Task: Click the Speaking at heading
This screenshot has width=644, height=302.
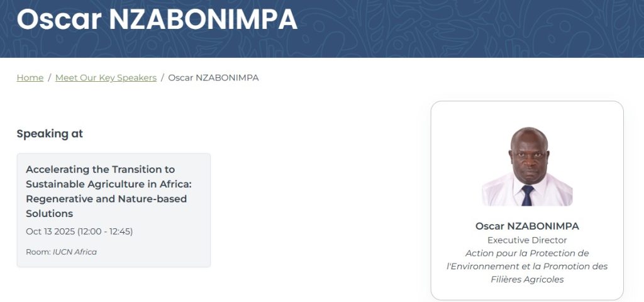Action: coord(50,133)
